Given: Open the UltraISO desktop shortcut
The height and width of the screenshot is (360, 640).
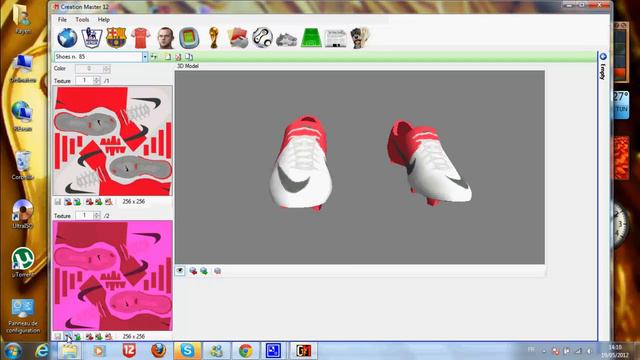Looking at the screenshot, I should (x=22, y=213).
